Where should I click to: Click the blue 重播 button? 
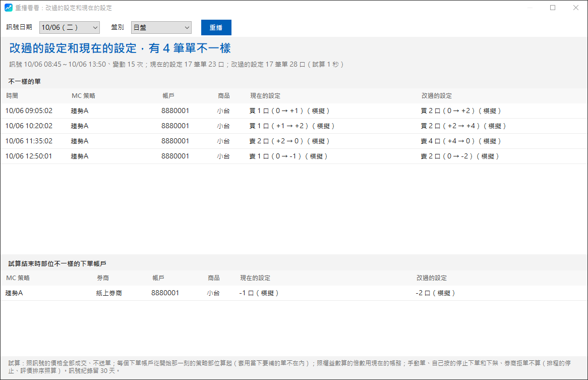(216, 27)
